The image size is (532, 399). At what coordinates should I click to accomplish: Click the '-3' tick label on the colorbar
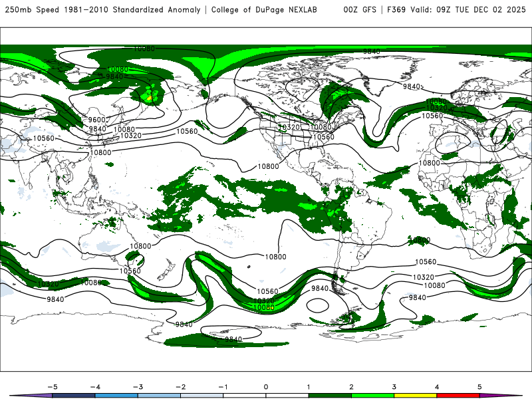point(138,387)
